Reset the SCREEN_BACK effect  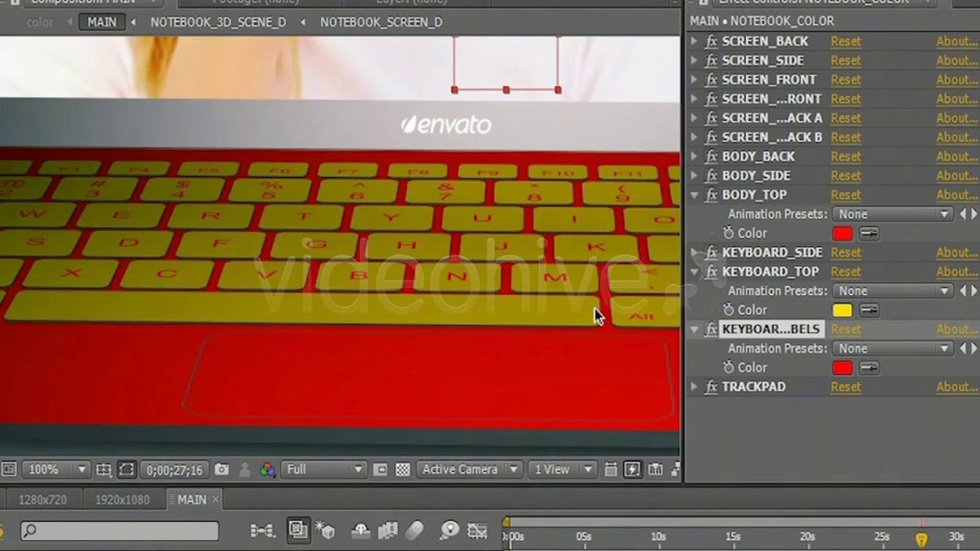pyautogui.click(x=846, y=41)
